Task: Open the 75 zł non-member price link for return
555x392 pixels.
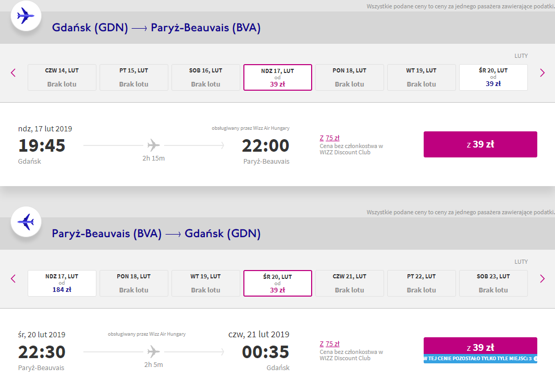Action: click(332, 344)
